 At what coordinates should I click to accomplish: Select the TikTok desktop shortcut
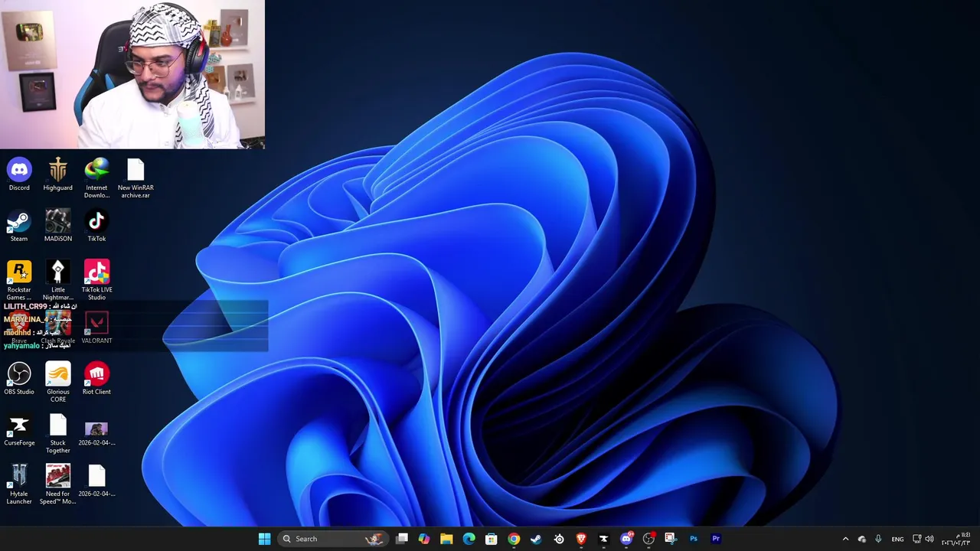(x=96, y=227)
